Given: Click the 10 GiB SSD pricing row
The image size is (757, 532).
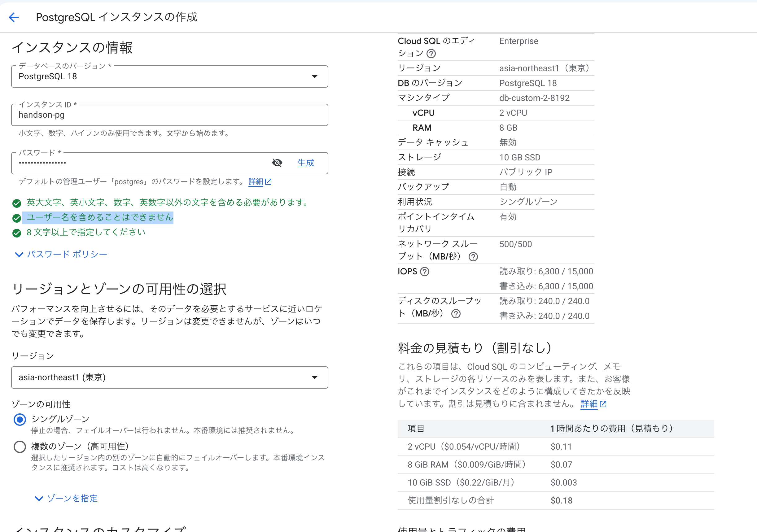Looking at the screenshot, I should 556,482.
